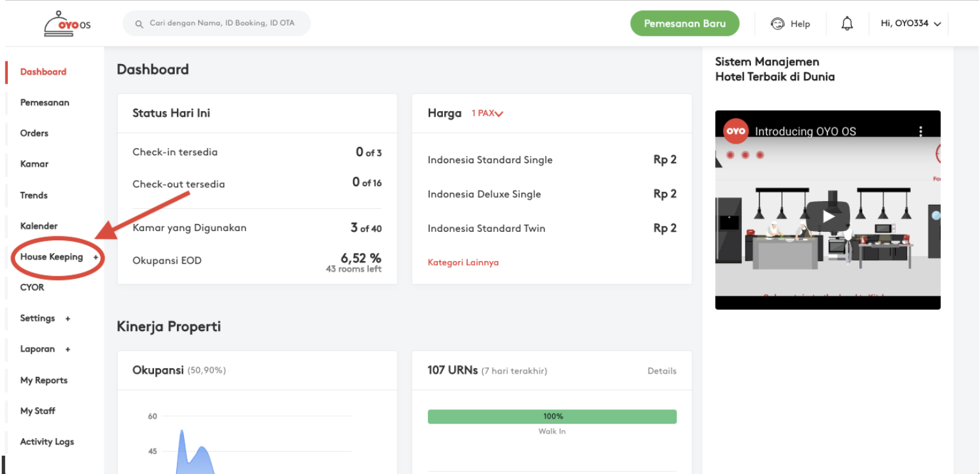The image size is (980, 474).
Task: Open CYOR in the sidebar
Action: tap(32, 287)
